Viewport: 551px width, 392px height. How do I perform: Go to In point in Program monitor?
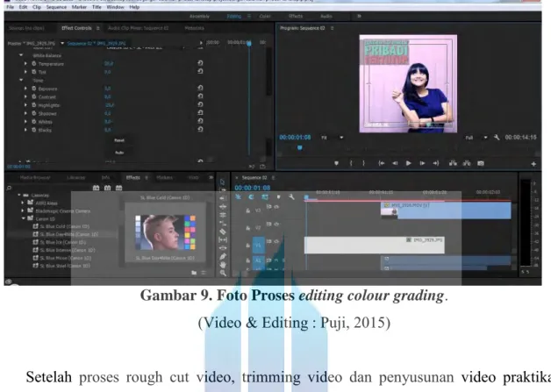[381, 163]
